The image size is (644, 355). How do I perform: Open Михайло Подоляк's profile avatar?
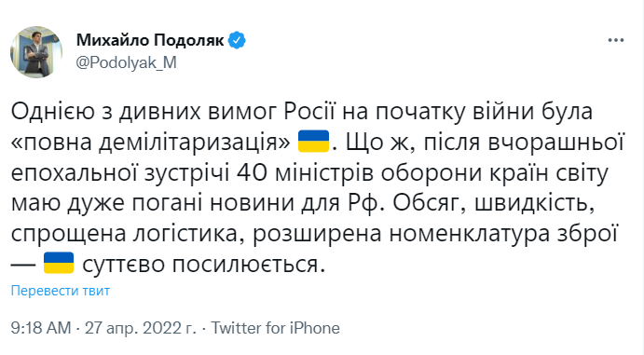[36, 51]
